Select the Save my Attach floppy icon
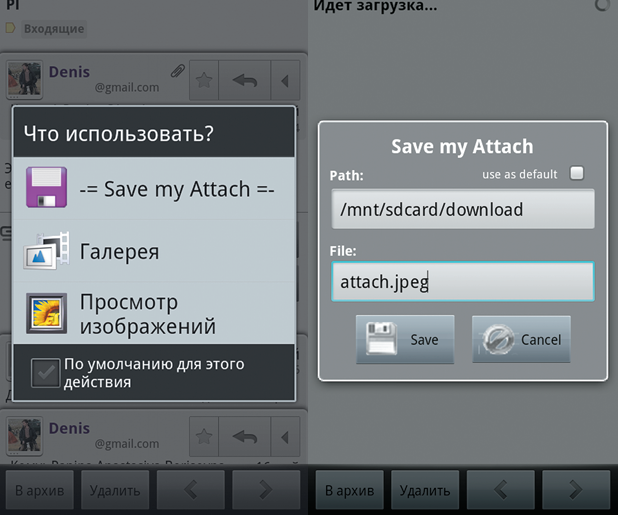618x515 pixels. (46, 188)
